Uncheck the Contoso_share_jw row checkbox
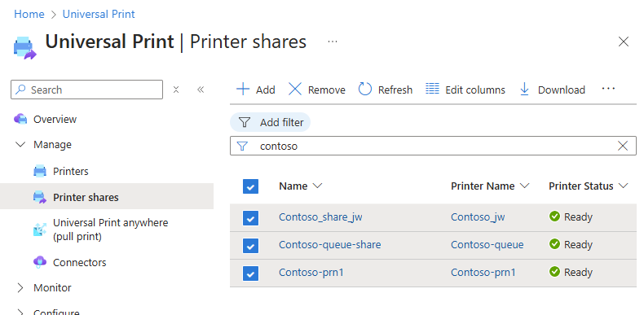Image resolution: width=644 pixels, height=315 pixels. click(x=250, y=218)
